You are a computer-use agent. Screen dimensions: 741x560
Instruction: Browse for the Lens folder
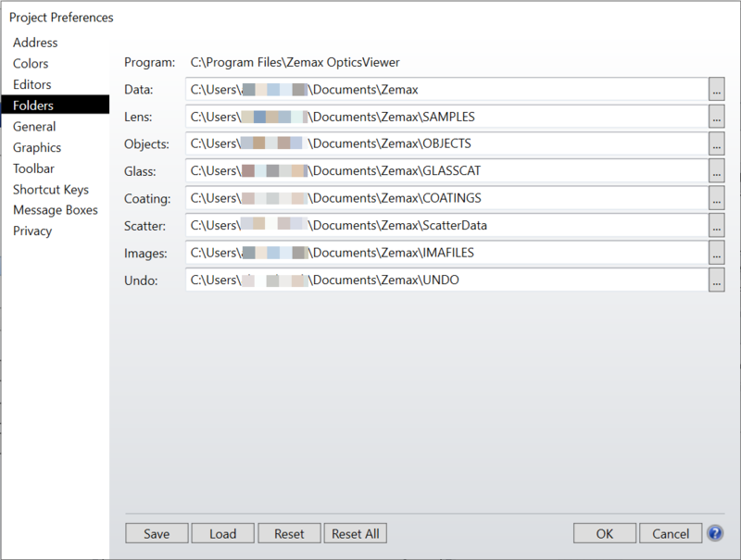(716, 117)
